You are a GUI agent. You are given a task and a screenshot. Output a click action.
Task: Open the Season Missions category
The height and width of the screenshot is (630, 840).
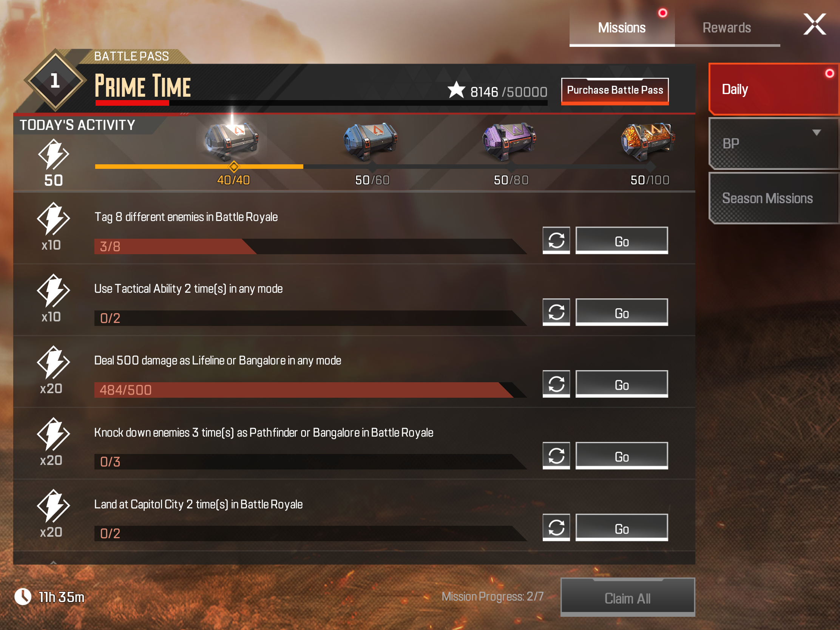(x=774, y=198)
